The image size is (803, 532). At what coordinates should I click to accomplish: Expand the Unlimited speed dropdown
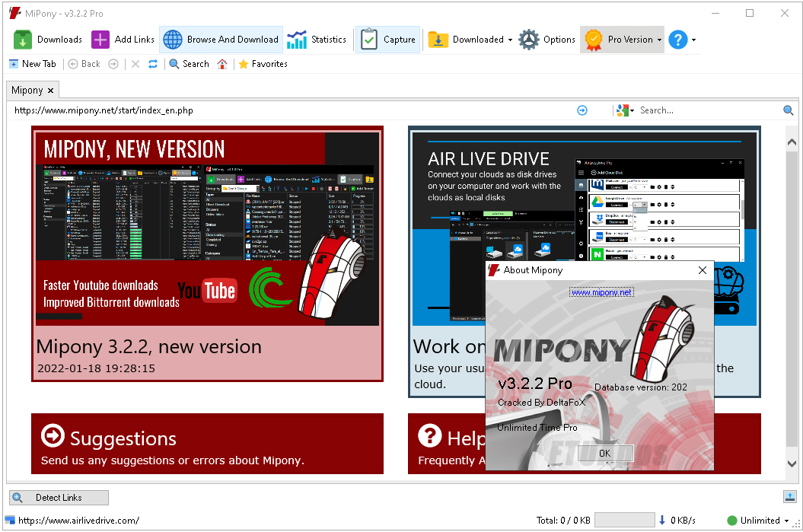click(786, 521)
